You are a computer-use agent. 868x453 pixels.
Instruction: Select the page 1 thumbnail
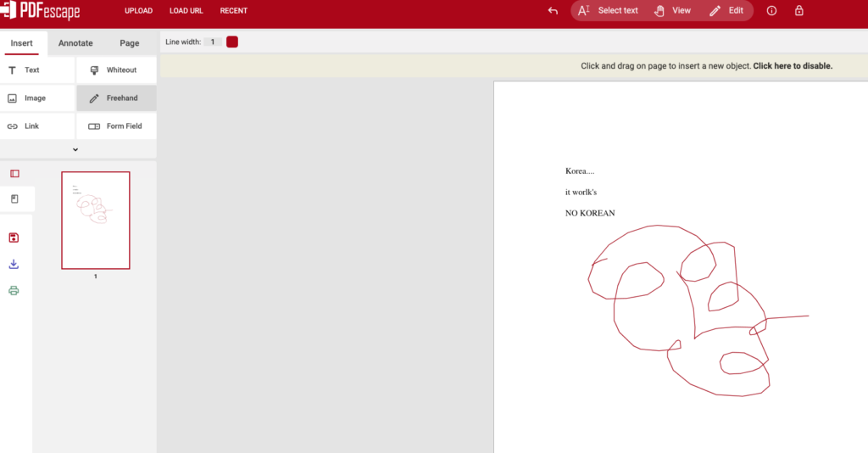click(x=96, y=220)
